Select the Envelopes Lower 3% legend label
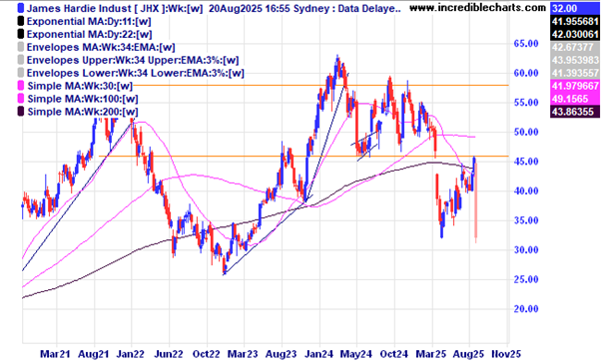601x364 pixels. [136, 73]
